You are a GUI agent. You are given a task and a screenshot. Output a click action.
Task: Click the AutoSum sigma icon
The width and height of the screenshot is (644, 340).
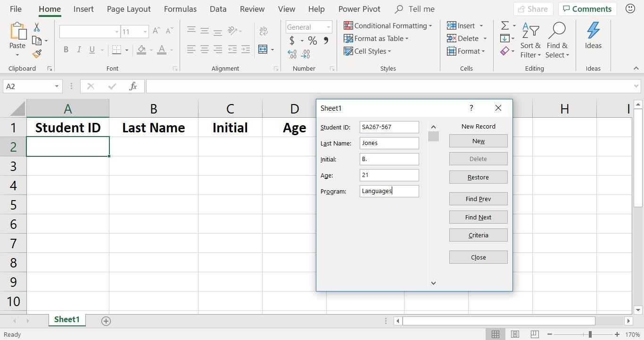(x=504, y=26)
